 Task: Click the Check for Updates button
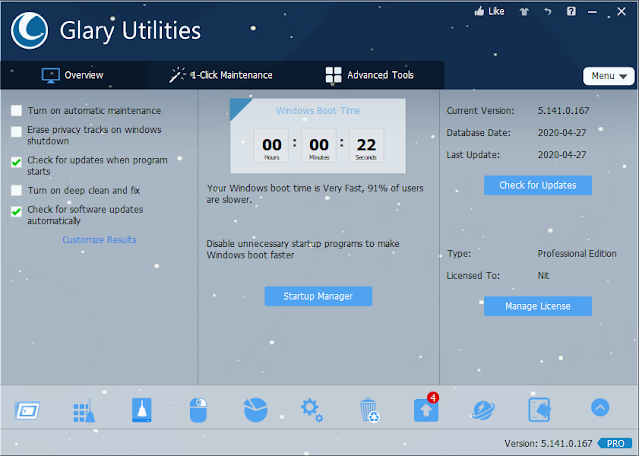[538, 185]
